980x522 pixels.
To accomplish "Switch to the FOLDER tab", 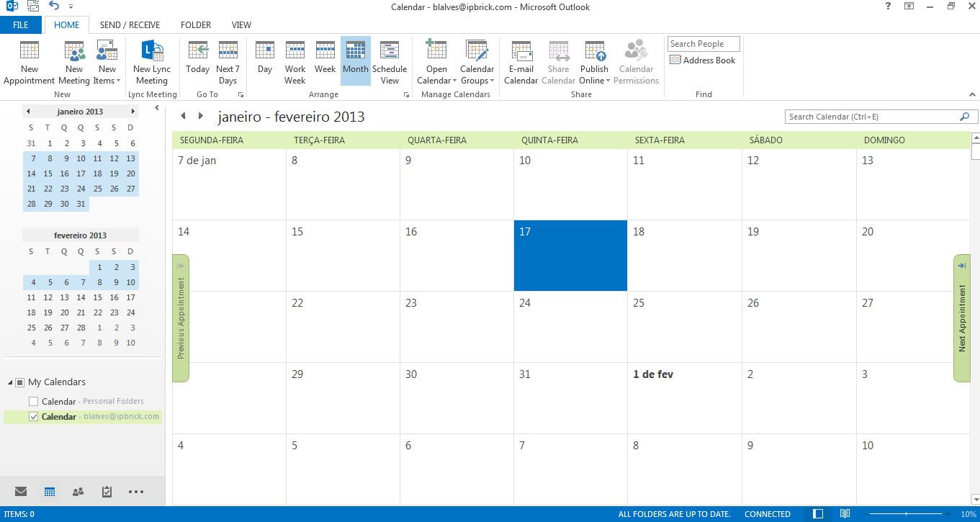I will point(196,25).
